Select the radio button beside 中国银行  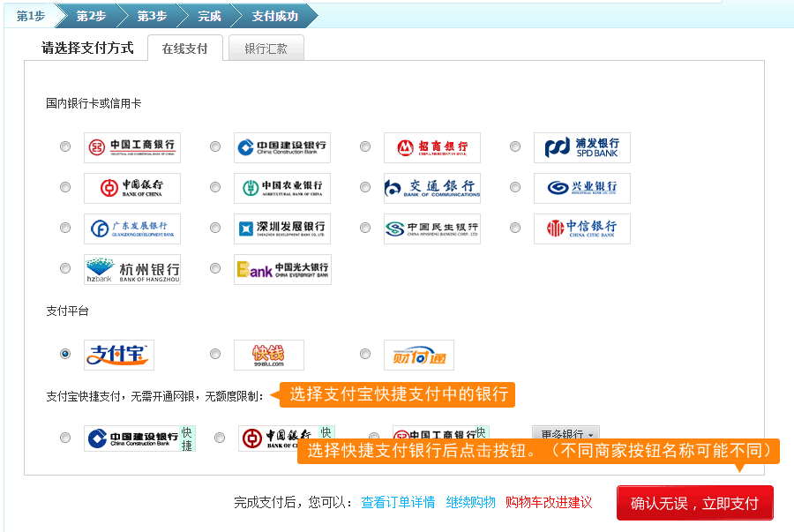64,188
